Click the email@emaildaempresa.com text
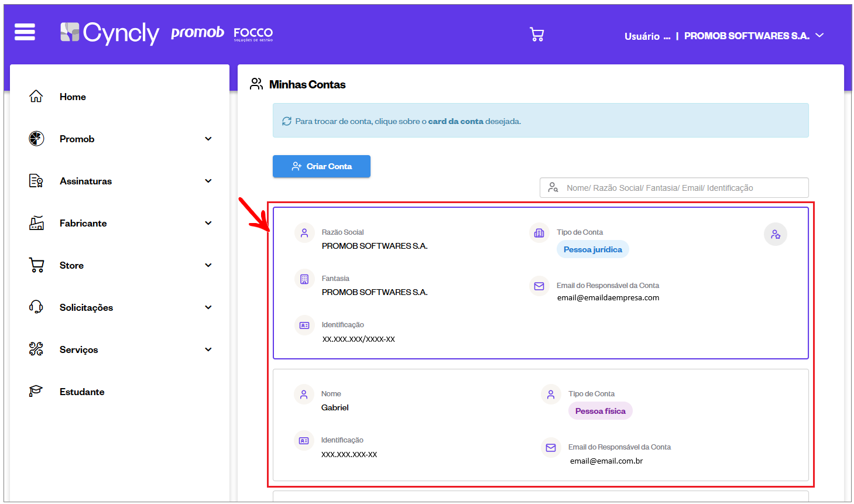Screen dimensions: 854x504 pyautogui.click(x=608, y=297)
